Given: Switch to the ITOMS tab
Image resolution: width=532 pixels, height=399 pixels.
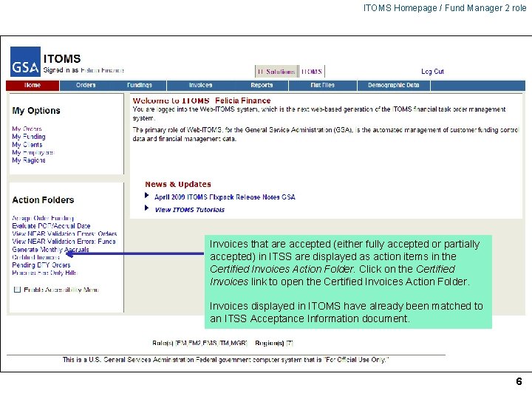Looking at the screenshot, I should pos(312,72).
